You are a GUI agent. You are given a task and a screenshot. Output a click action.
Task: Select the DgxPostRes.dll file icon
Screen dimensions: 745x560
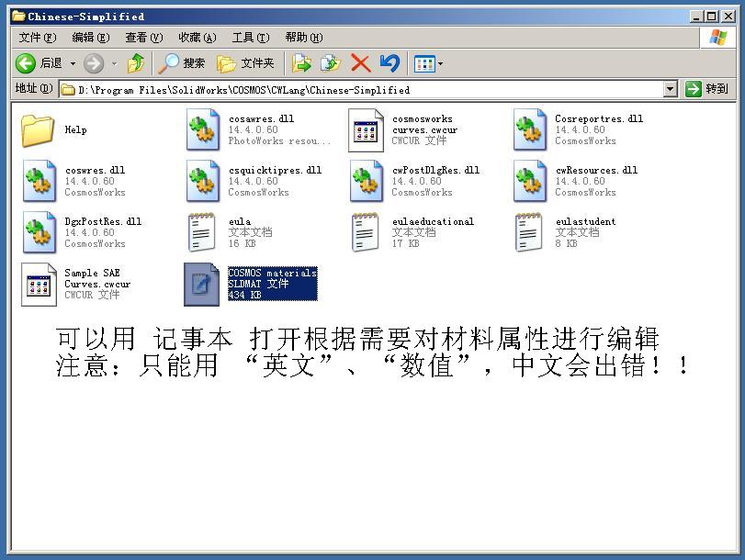pyautogui.click(x=40, y=232)
